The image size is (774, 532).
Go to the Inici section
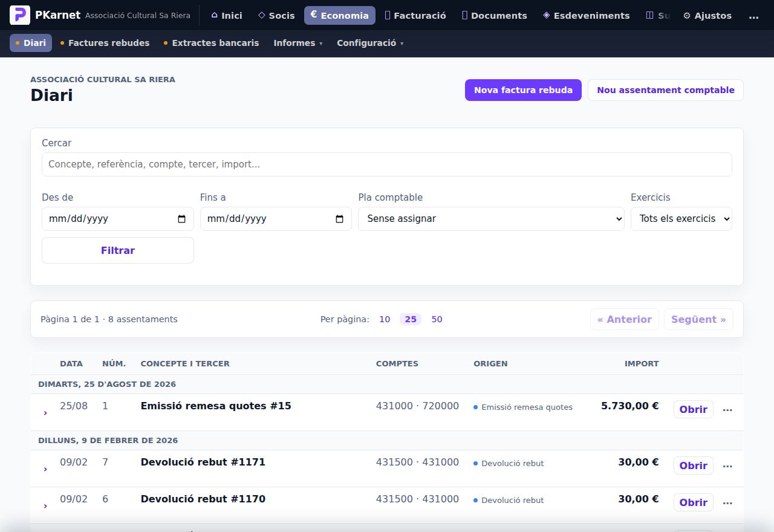[x=226, y=16]
